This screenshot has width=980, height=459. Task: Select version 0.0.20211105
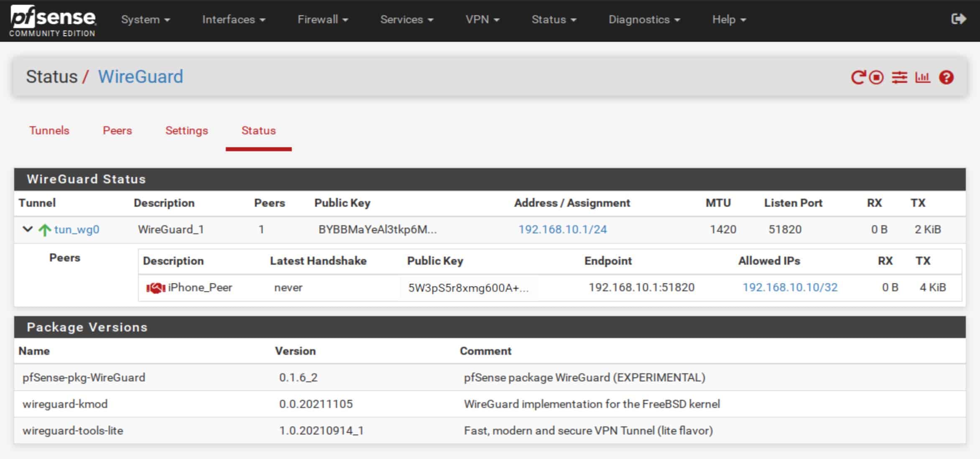coord(316,404)
